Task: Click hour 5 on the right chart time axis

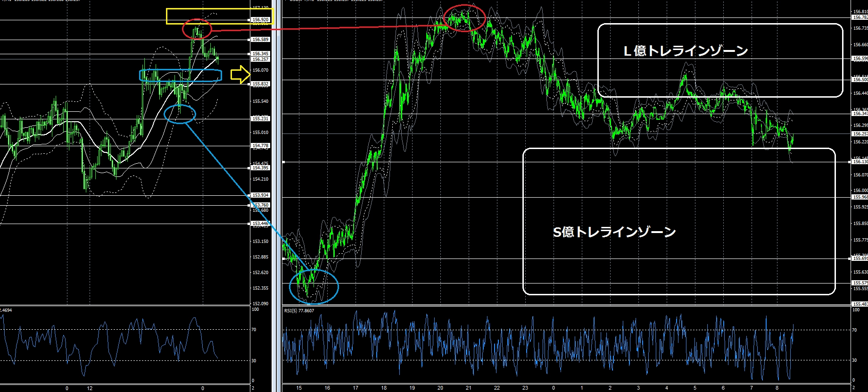Action: pyautogui.click(x=695, y=388)
